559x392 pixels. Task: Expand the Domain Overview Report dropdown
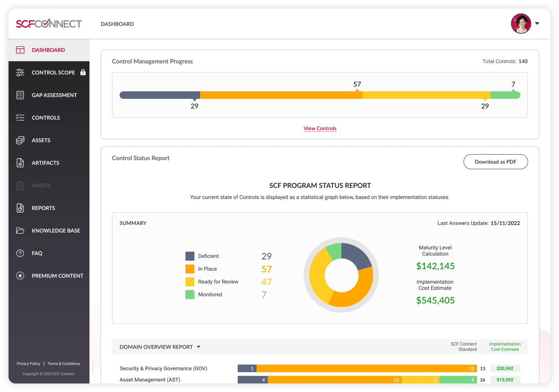[x=199, y=347]
